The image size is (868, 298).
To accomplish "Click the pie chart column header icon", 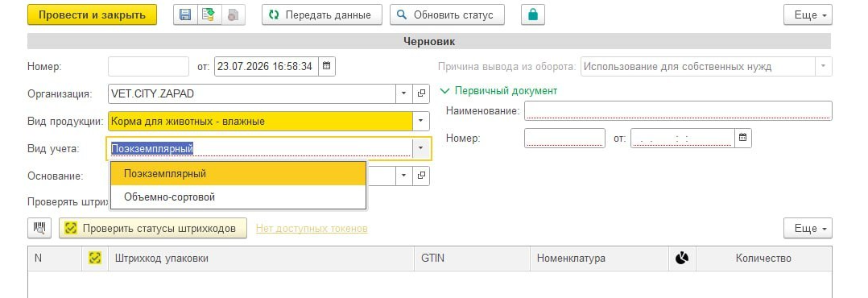I will pos(682,258).
